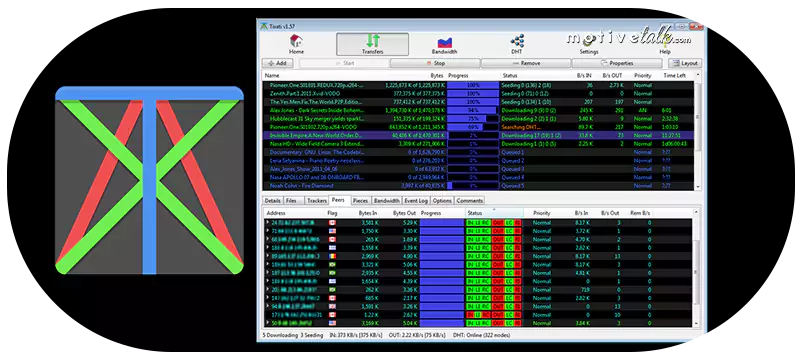Expand the peer row with 1,654 K bytes in
The height and width of the screenshot is (360, 800).
pyautogui.click(x=267, y=281)
